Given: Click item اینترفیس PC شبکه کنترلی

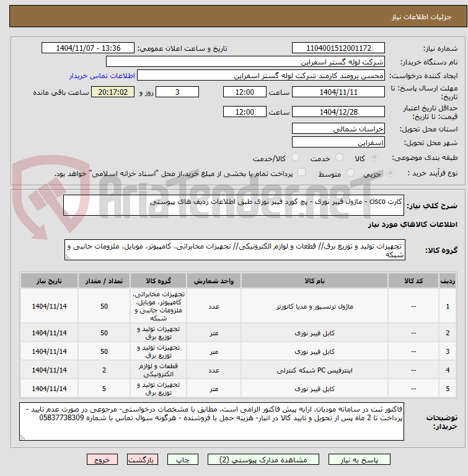Looking at the screenshot, I should tap(315, 371).
